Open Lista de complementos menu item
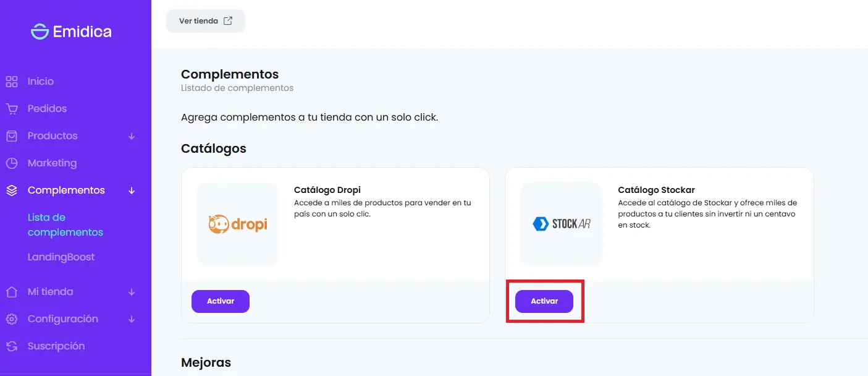The image size is (868, 376). click(x=65, y=225)
